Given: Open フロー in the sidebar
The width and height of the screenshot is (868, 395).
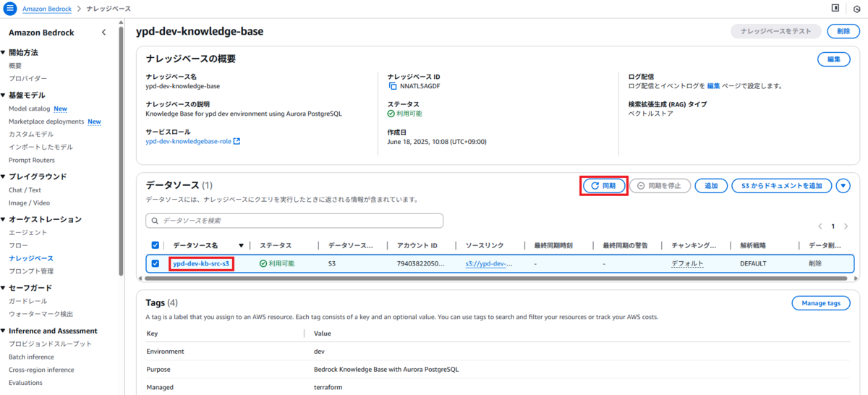Looking at the screenshot, I should pyautogui.click(x=18, y=246).
